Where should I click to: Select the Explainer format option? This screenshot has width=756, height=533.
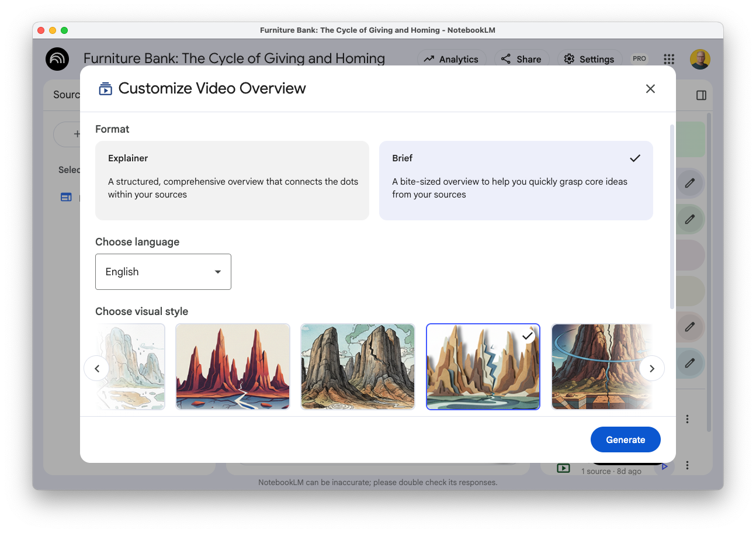pos(232,180)
